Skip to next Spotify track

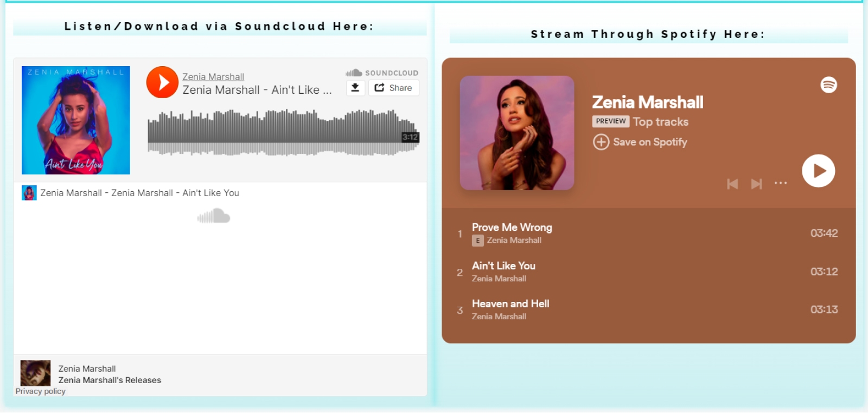pyautogui.click(x=756, y=184)
